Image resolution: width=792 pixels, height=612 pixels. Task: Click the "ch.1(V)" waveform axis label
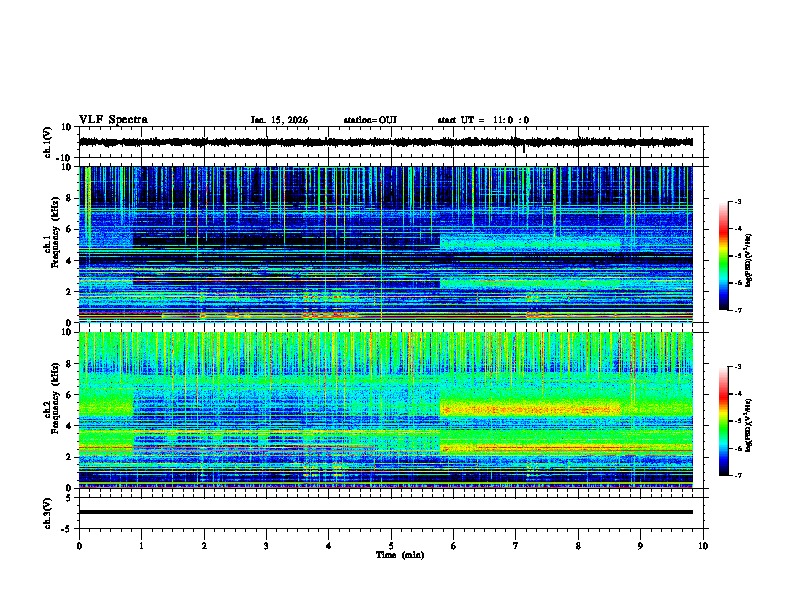tap(48, 142)
